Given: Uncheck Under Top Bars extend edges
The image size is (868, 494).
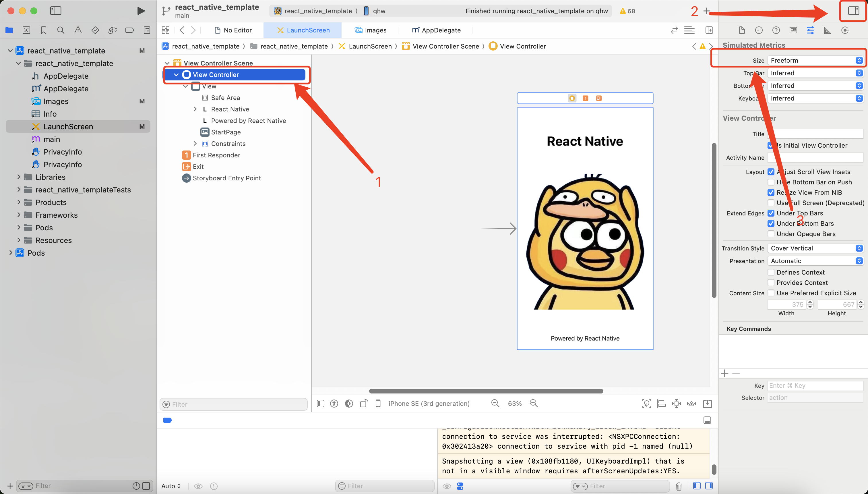Looking at the screenshot, I should (771, 213).
